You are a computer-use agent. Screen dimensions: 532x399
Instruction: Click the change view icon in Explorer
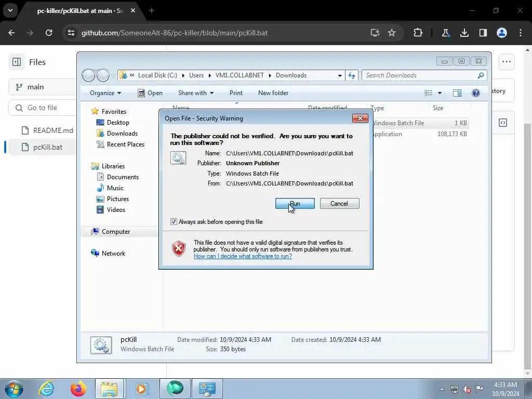[429, 93]
